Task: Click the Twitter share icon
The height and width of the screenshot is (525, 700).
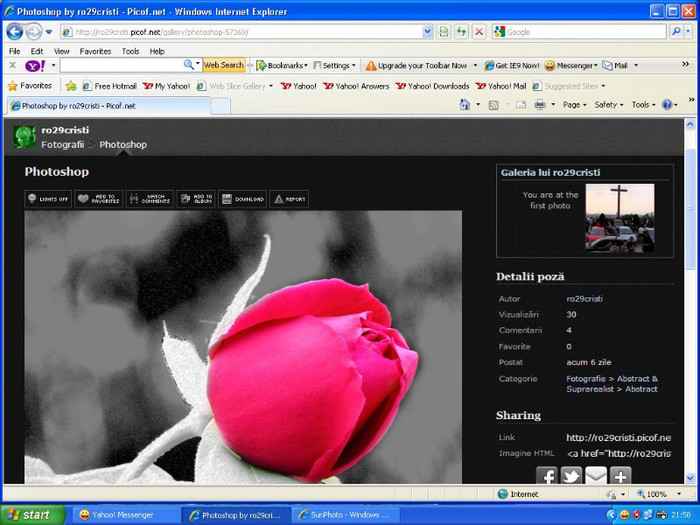Action: [x=571, y=476]
